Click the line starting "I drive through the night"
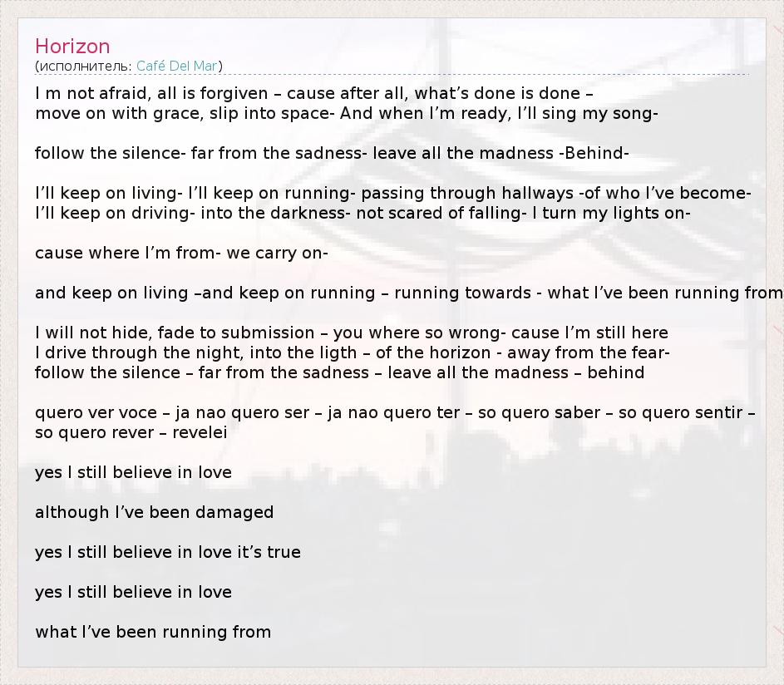 (x=353, y=352)
